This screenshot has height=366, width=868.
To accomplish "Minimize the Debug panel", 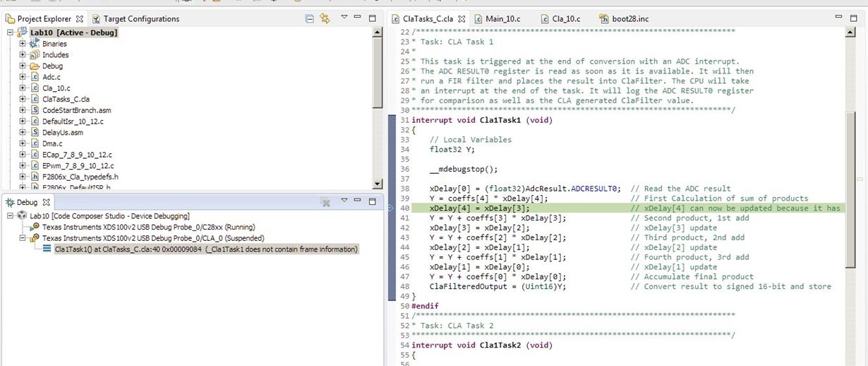I will click(358, 201).
